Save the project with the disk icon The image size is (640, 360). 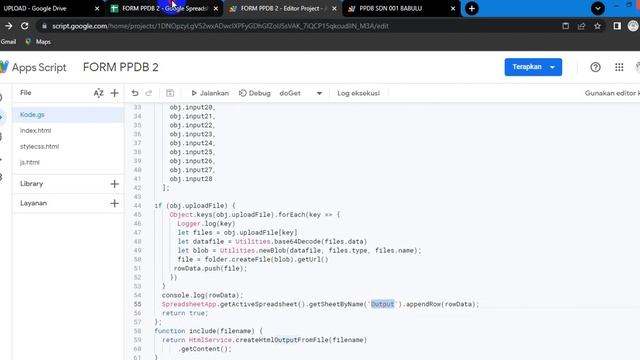170,93
